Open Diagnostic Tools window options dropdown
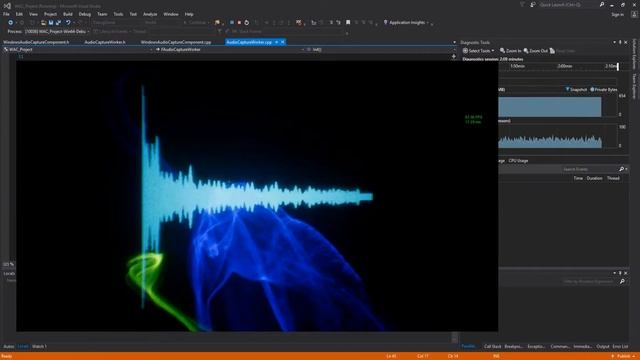 (x=614, y=42)
